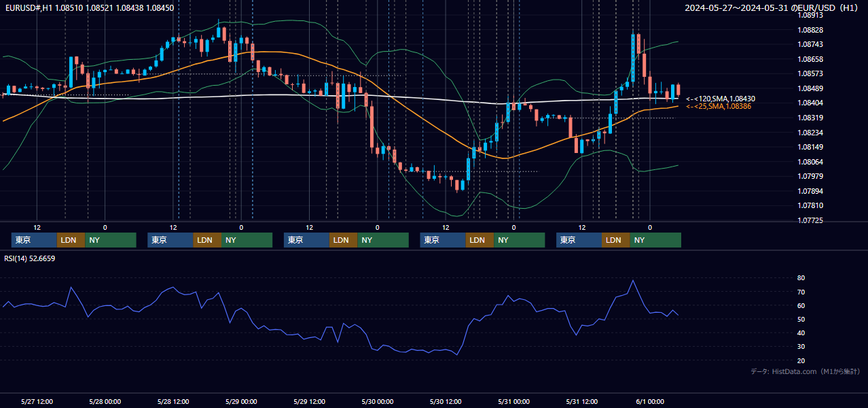The width and height of the screenshot is (868, 408).
Task: Click the 5/27 12:00 date label
Action: [37, 401]
